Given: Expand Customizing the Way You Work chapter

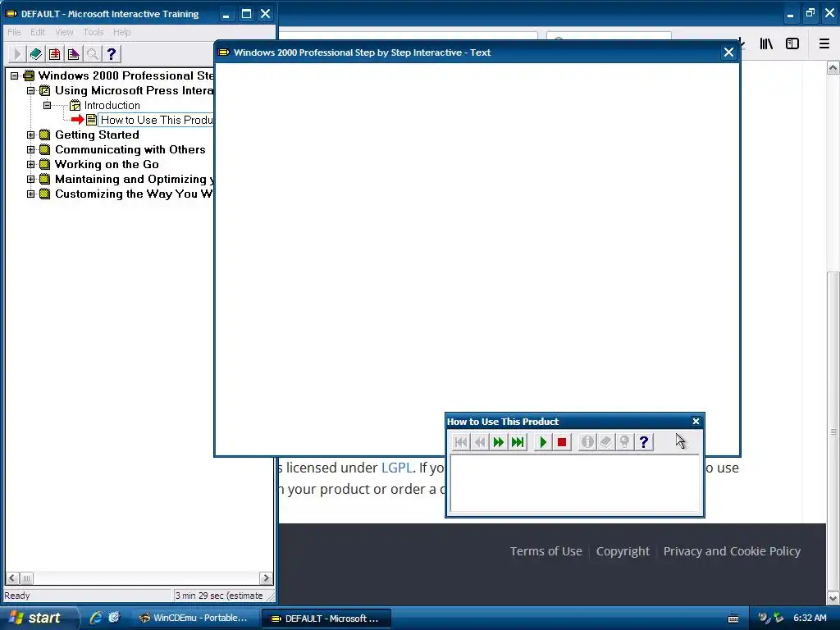Looking at the screenshot, I should click(31, 194).
